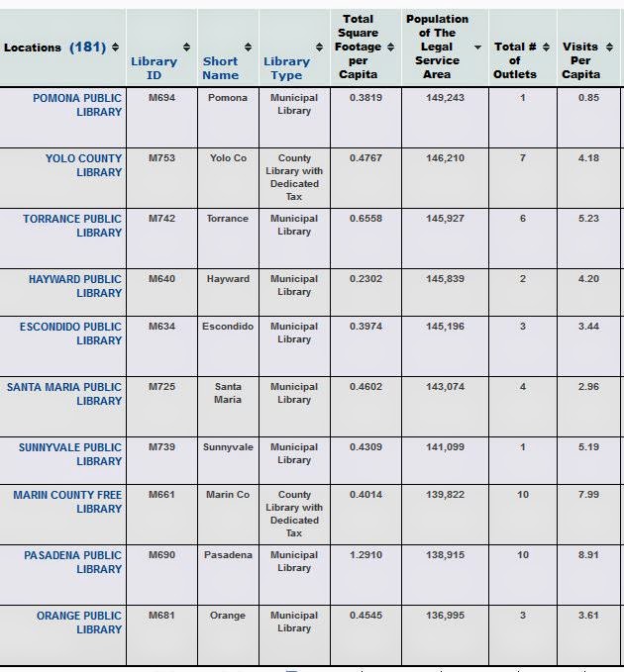
Task: Select population value 145,927
Action: (x=445, y=219)
